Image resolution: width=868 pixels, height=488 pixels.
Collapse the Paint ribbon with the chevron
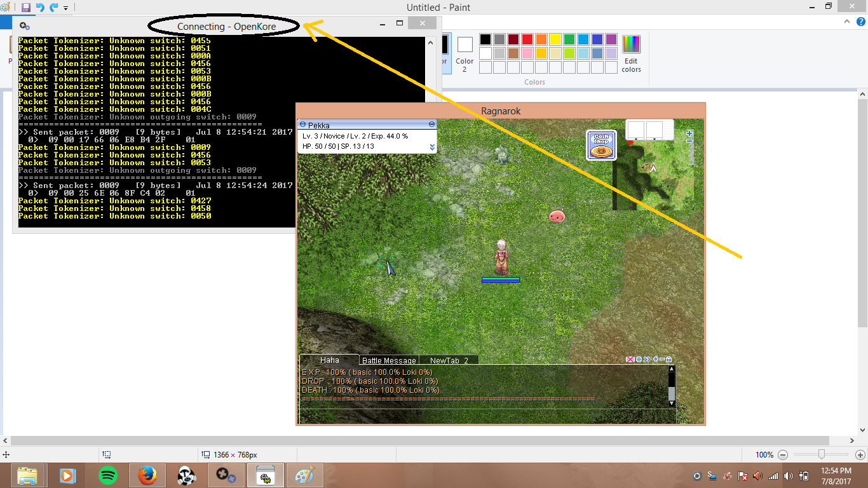847,22
